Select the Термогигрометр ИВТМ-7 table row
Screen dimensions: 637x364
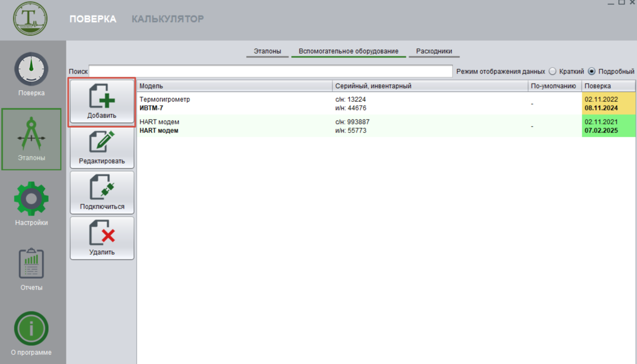234,103
